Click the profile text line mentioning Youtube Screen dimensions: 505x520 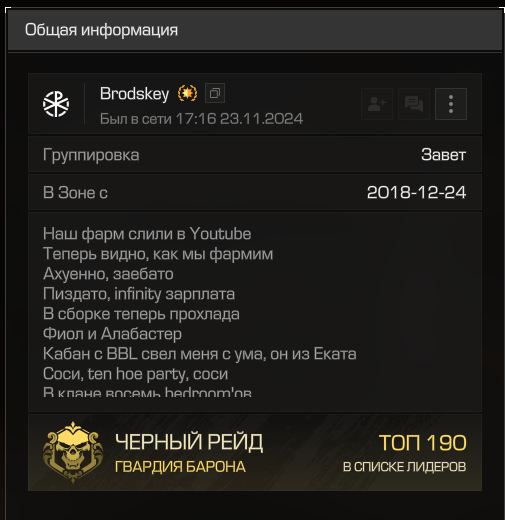pos(147,234)
